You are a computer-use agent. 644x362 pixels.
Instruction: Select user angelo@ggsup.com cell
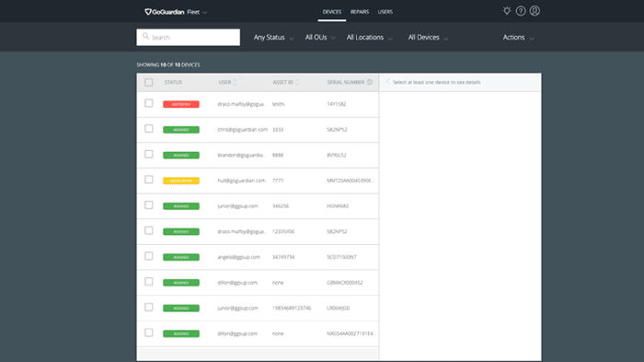tap(238, 257)
